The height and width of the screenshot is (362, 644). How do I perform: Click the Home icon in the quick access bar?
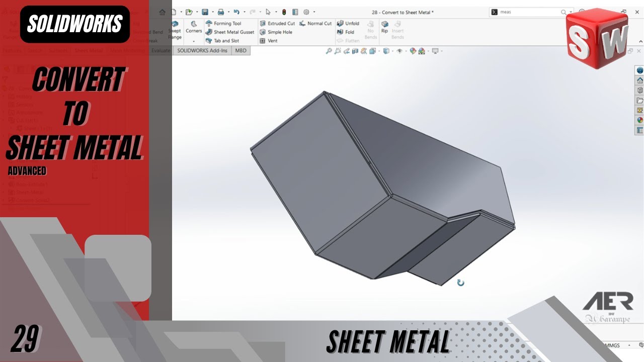tap(162, 12)
